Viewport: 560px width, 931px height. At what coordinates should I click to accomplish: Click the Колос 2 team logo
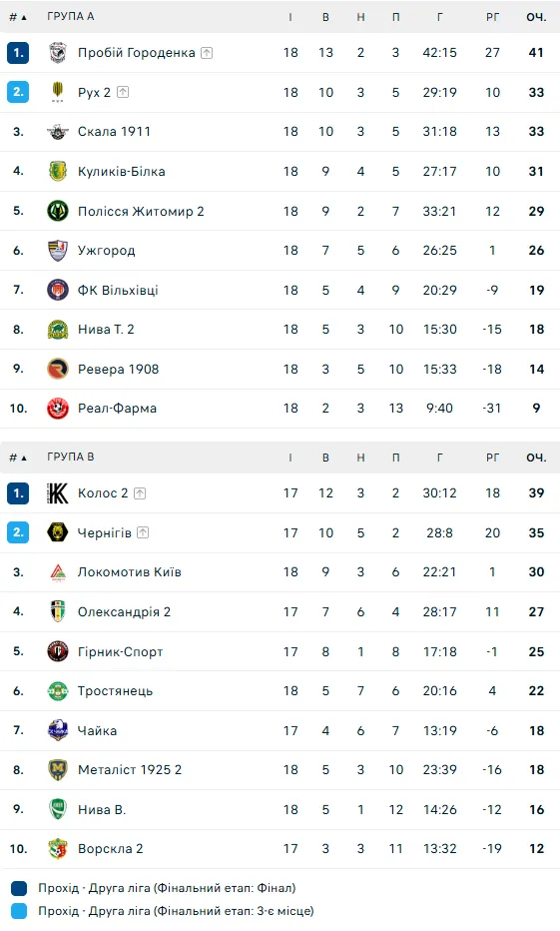pyautogui.click(x=58, y=493)
